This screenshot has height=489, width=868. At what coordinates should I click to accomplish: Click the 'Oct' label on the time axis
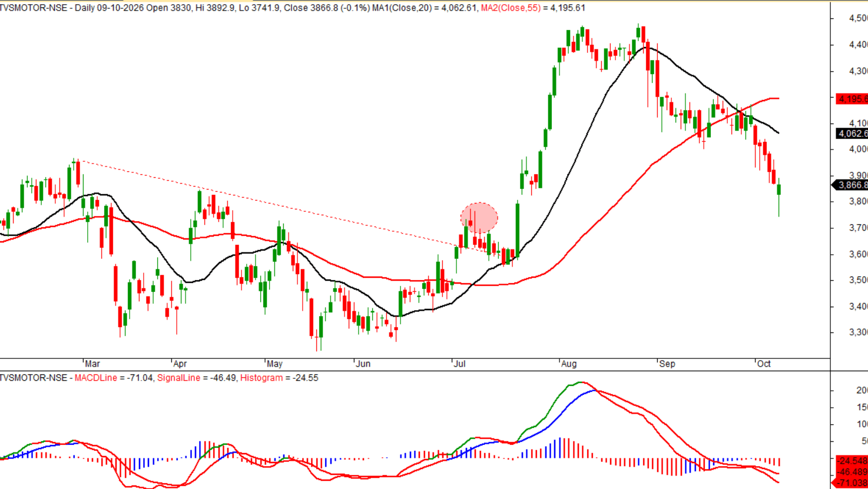[x=764, y=364]
